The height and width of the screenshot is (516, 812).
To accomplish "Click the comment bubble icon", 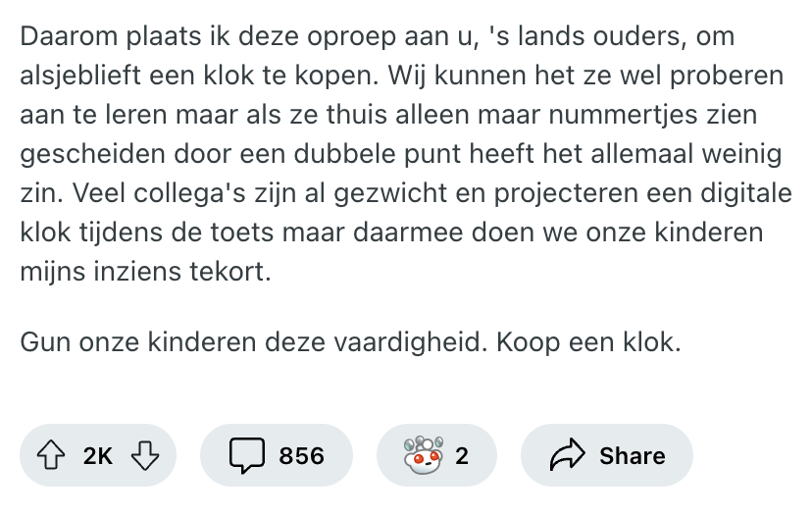I will [247, 455].
